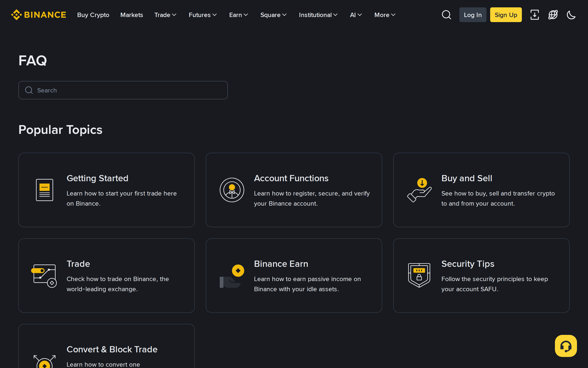The width and height of the screenshot is (588, 368).
Task: Focus the FAQ Search input field
Action: tap(123, 90)
